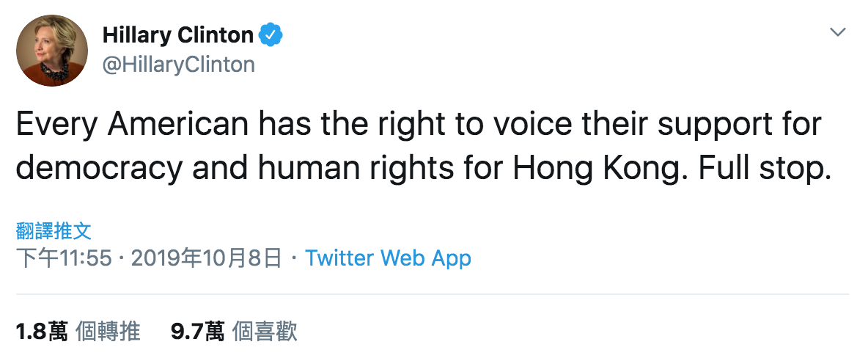Open the Twitter Web App source link
This screenshot has height=361, width=868.
388,258
